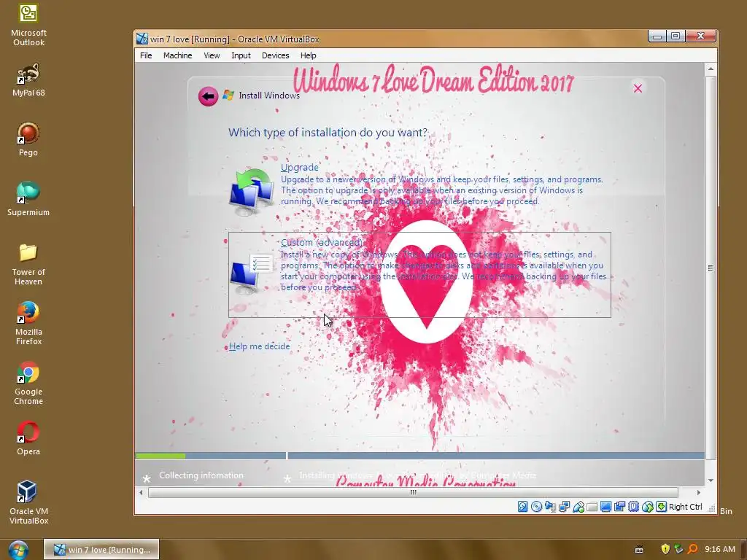Click the Show Desktop strip beside the clock
The width and height of the screenshot is (747, 560).
pyautogui.click(x=743, y=550)
